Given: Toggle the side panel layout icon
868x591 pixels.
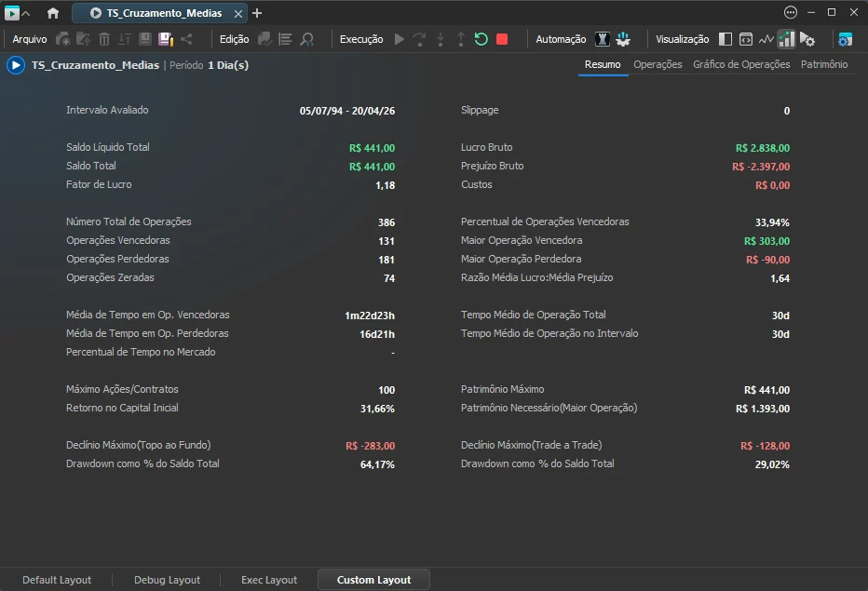Looking at the screenshot, I should pyautogui.click(x=726, y=39).
